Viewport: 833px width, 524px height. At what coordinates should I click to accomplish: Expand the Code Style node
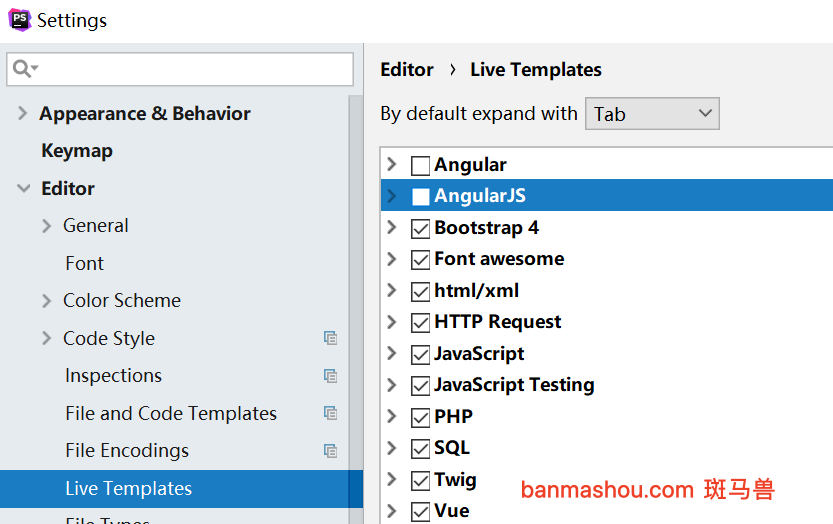coord(47,338)
